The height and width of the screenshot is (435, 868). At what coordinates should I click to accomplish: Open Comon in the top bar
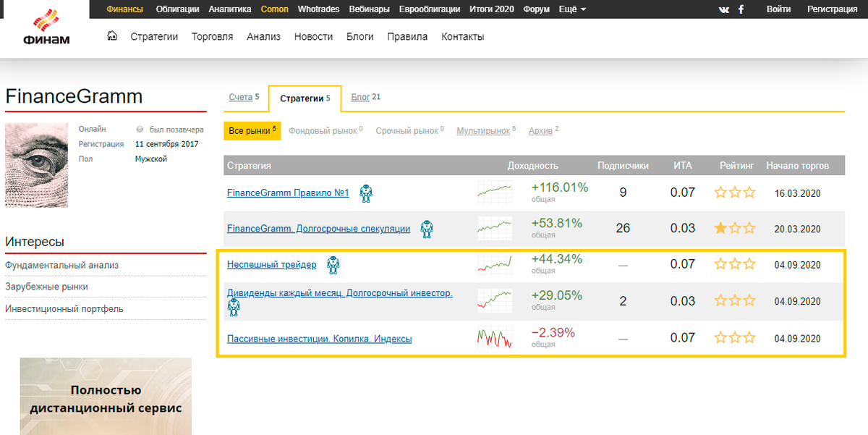point(275,9)
